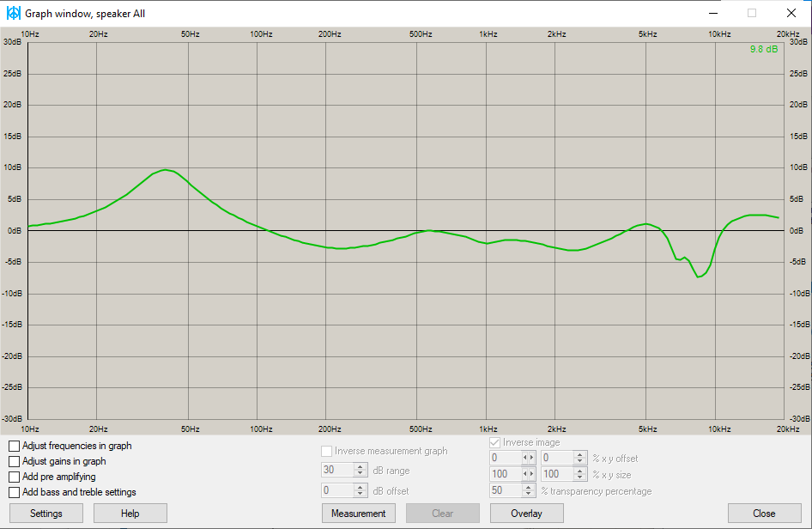Click the x size value field
Viewport: 812px width, 529px height.
coord(506,474)
